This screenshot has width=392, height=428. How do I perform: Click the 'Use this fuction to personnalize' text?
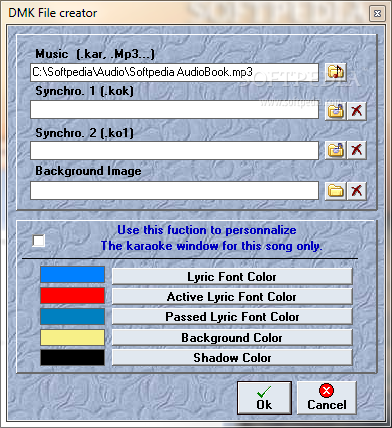click(207, 230)
